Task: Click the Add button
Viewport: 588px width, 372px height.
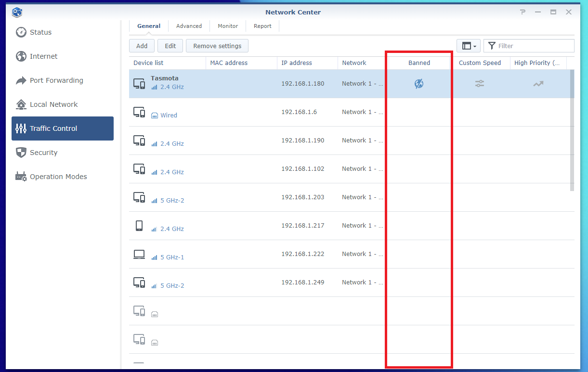Action: (x=142, y=46)
